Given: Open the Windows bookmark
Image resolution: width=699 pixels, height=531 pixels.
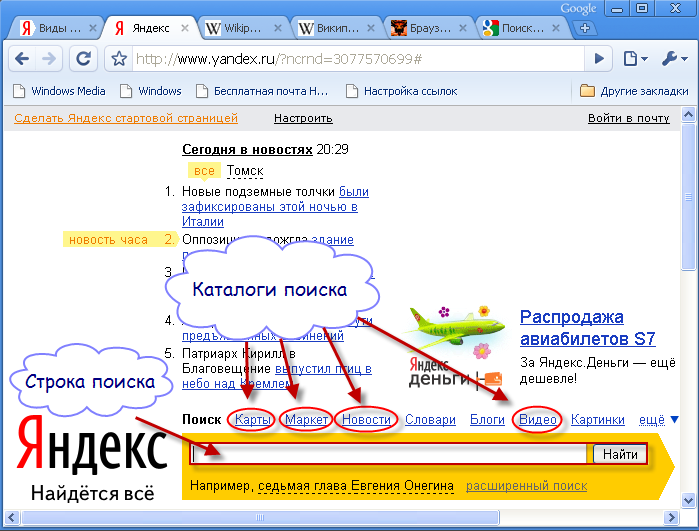Looking at the screenshot, I should tap(151, 91).
